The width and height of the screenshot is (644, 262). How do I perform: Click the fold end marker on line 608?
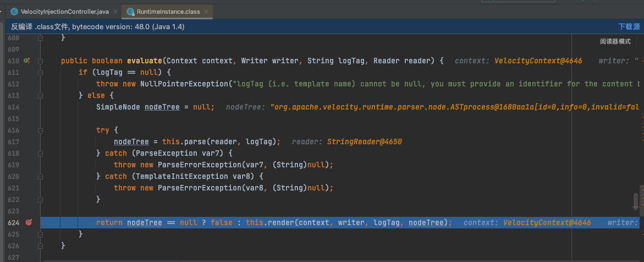point(40,38)
